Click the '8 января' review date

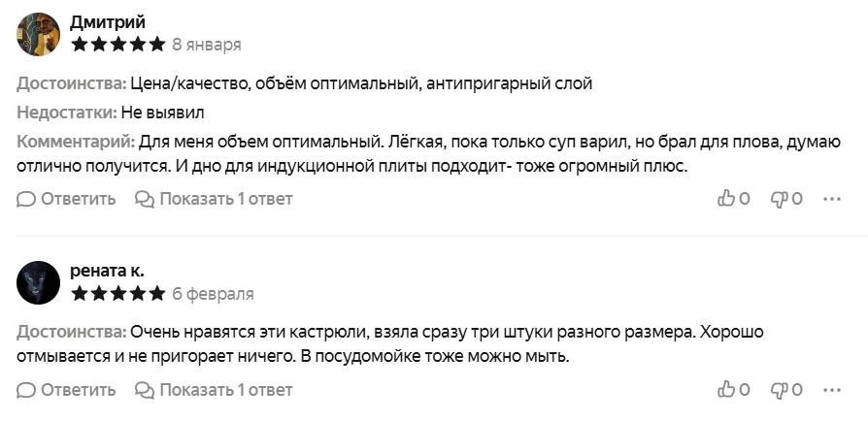(x=207, y=45)
